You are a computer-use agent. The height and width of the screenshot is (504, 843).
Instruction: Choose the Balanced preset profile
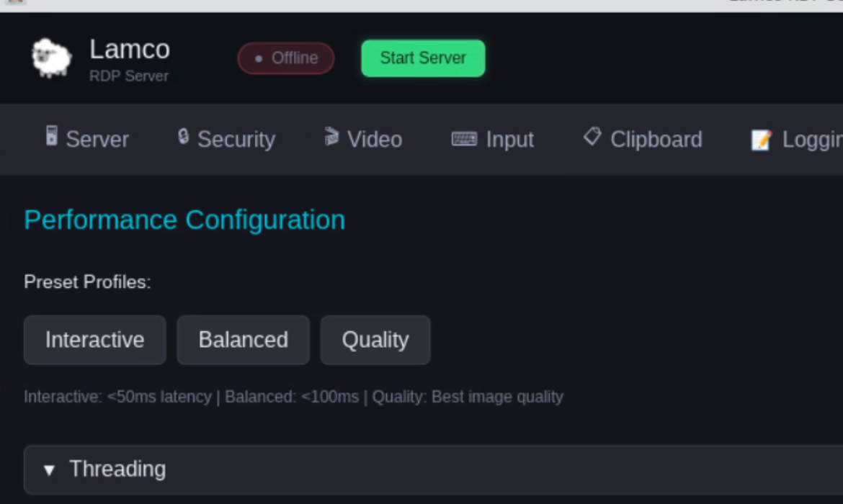click(x=243, y=340)
